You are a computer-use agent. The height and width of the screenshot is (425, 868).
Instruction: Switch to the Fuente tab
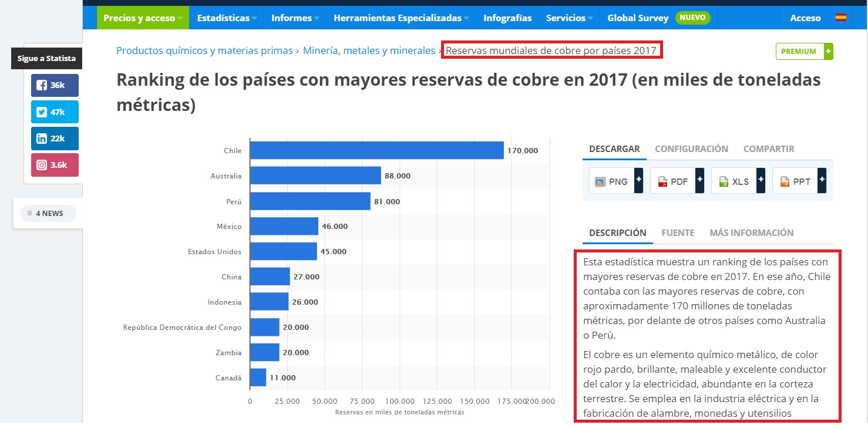pyautogui.click(x=678, y=233)
